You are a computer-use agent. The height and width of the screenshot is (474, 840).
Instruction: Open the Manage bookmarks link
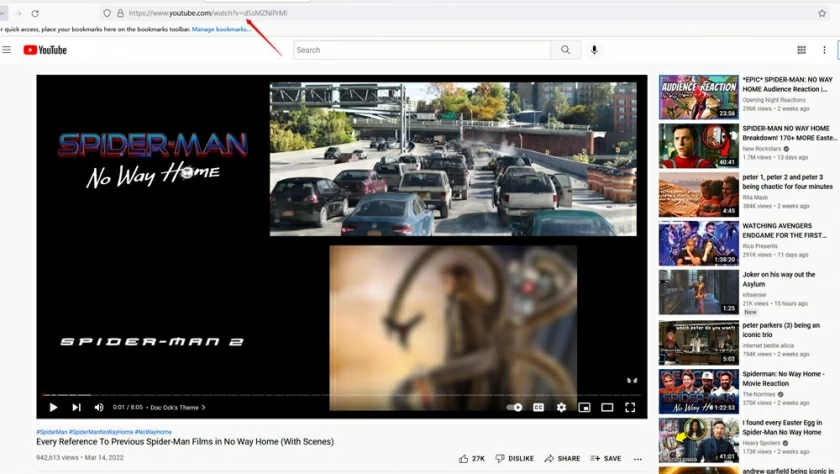pos(221,29)
